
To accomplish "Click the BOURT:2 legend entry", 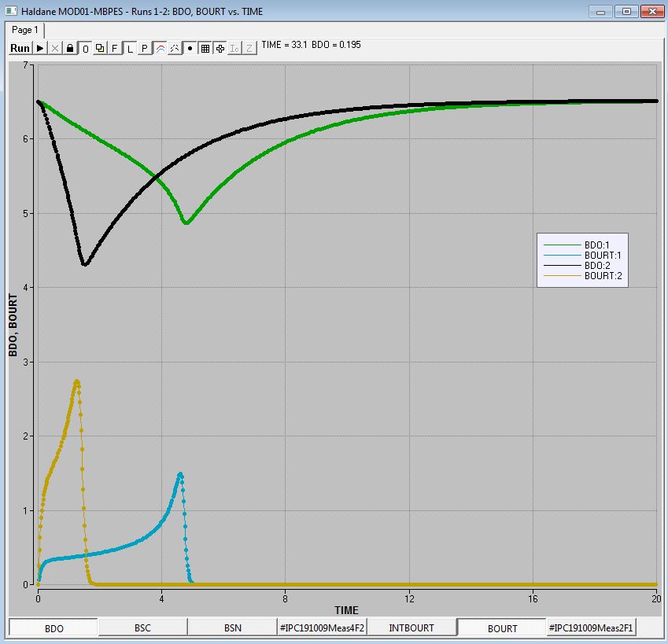I will (603, 276).
